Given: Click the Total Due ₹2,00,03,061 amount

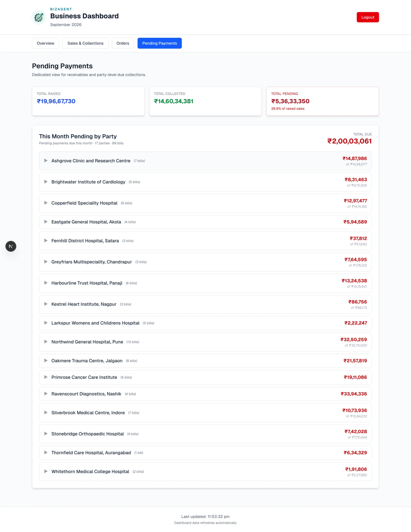Looking at the screenshot, I should (349, 141).
